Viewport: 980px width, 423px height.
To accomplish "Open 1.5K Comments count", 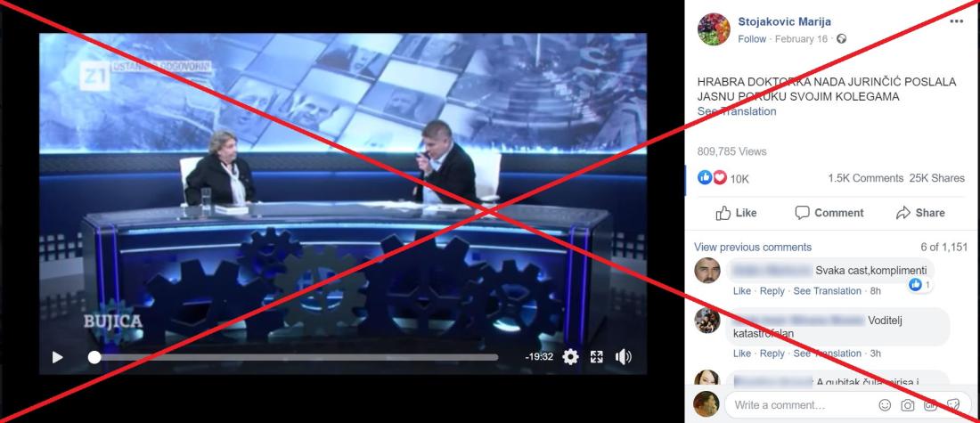I will pos(866,178).
